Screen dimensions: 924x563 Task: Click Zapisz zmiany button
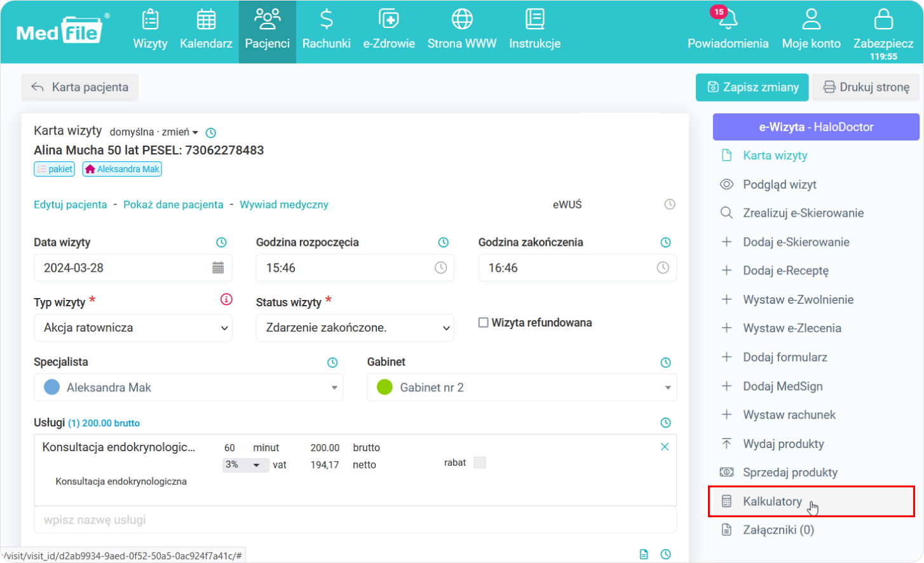(x=752, y=87)
